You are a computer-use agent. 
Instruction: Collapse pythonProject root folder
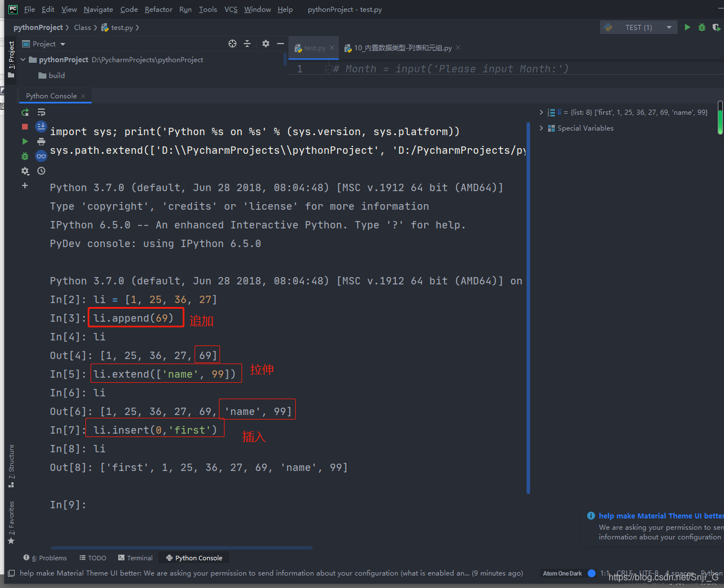[x=23, y=59]
